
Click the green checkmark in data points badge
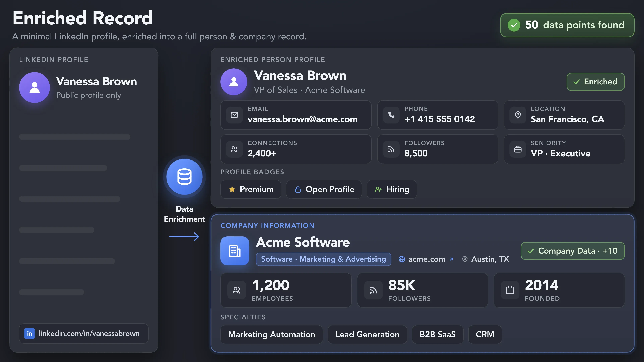pyautogui.click(x=514, y=25)
